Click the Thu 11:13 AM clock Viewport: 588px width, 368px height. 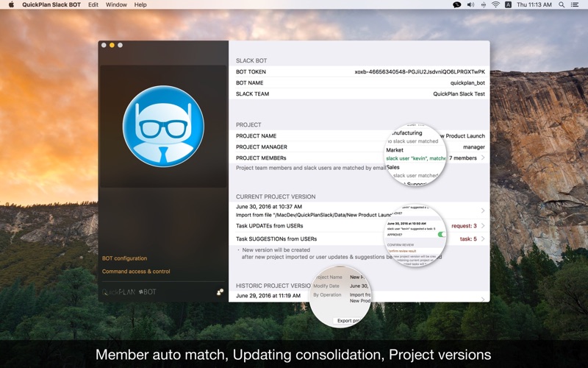click(x=534, y=4)
